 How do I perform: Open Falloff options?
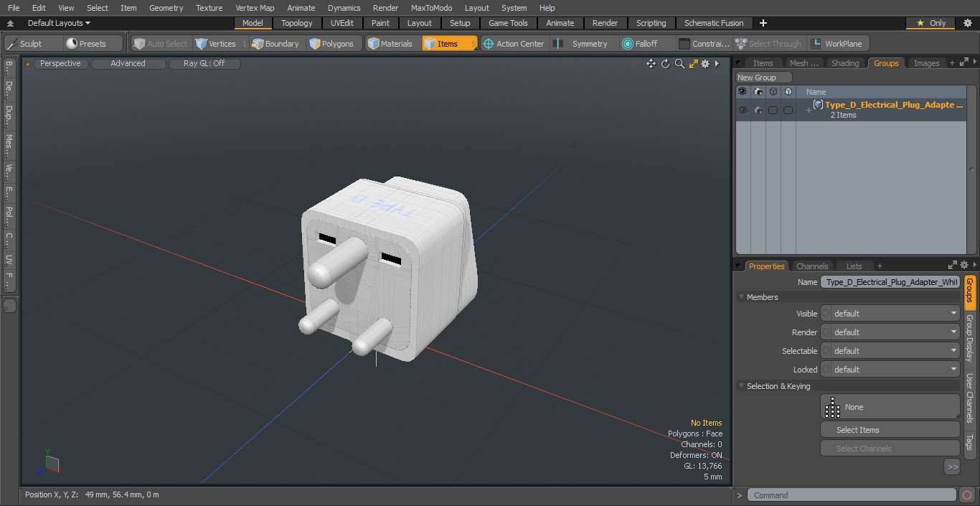pyautogui.click(x=640, y=44)
